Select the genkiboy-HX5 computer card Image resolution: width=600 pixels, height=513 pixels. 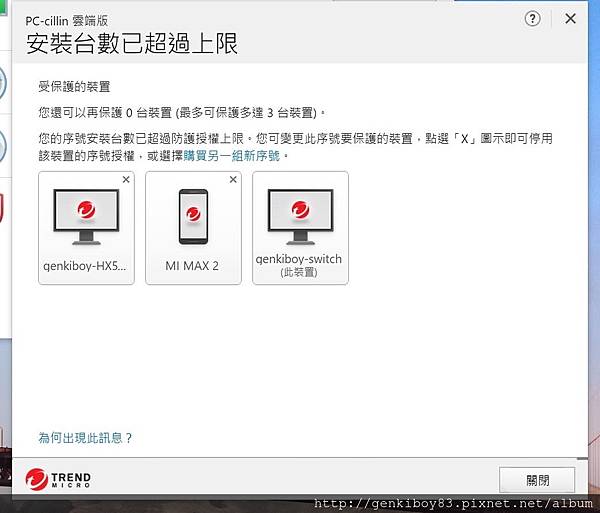click(86, 228)
